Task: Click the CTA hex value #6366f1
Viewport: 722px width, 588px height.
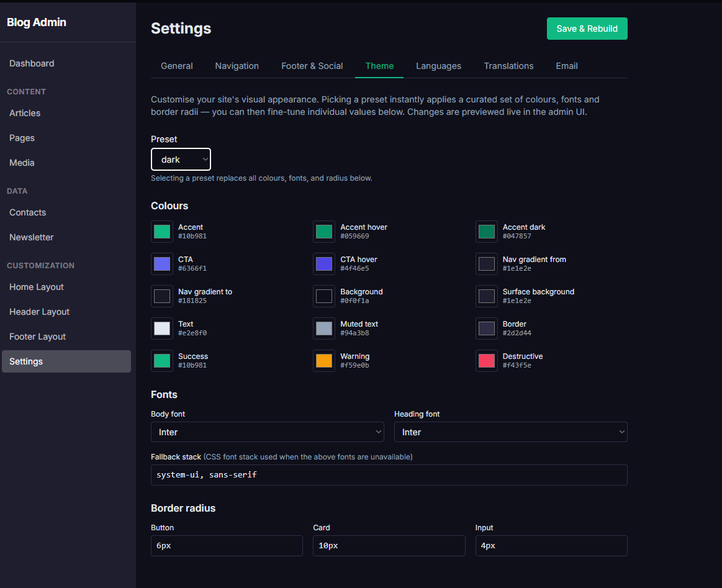Action: 192,268
